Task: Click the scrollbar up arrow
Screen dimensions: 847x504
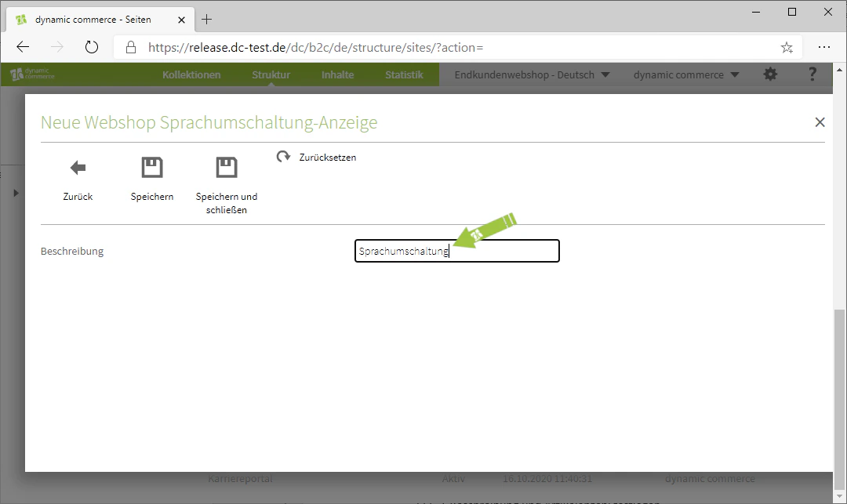Action: pyautogui.click(x=839, y=70)
